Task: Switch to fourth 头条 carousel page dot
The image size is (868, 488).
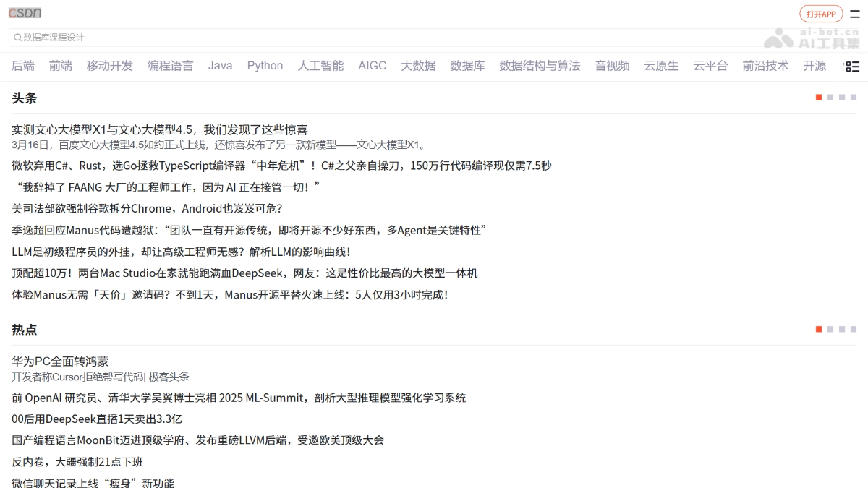Action: pyautogui.click(x=854, y=97)
